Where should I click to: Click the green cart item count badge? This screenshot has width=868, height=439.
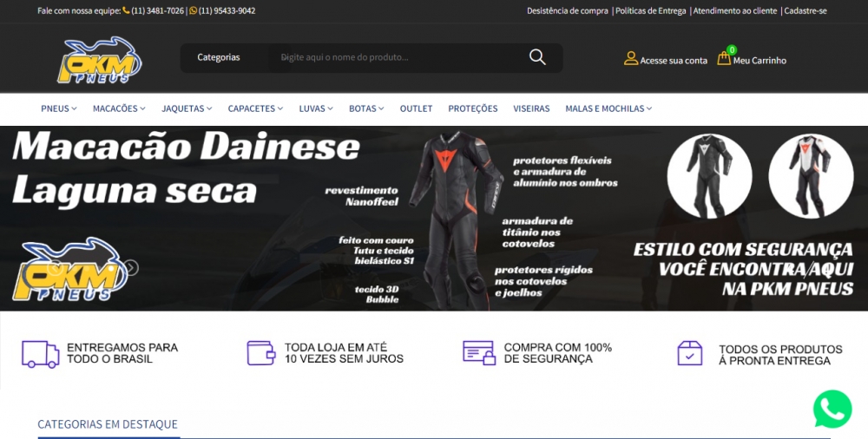732,49
